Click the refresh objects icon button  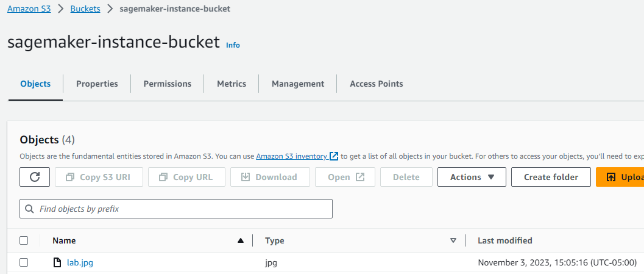click(x=35, y=177)
